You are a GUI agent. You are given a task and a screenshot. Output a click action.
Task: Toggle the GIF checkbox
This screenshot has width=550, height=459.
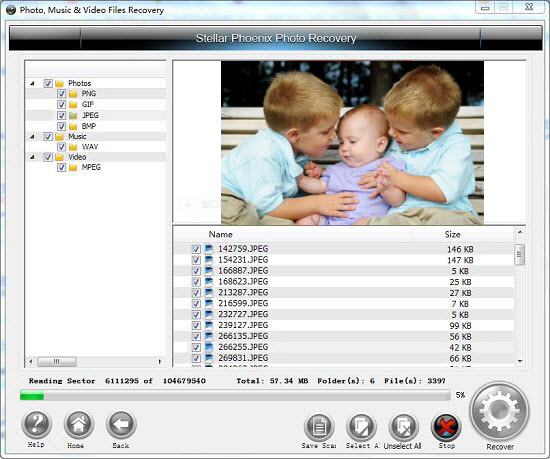coord(61,104)
